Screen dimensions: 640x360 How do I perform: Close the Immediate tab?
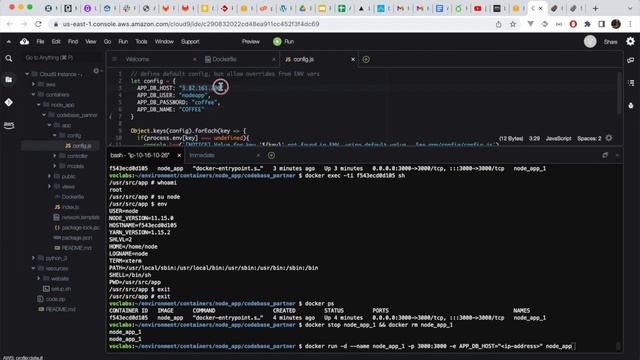258,156
